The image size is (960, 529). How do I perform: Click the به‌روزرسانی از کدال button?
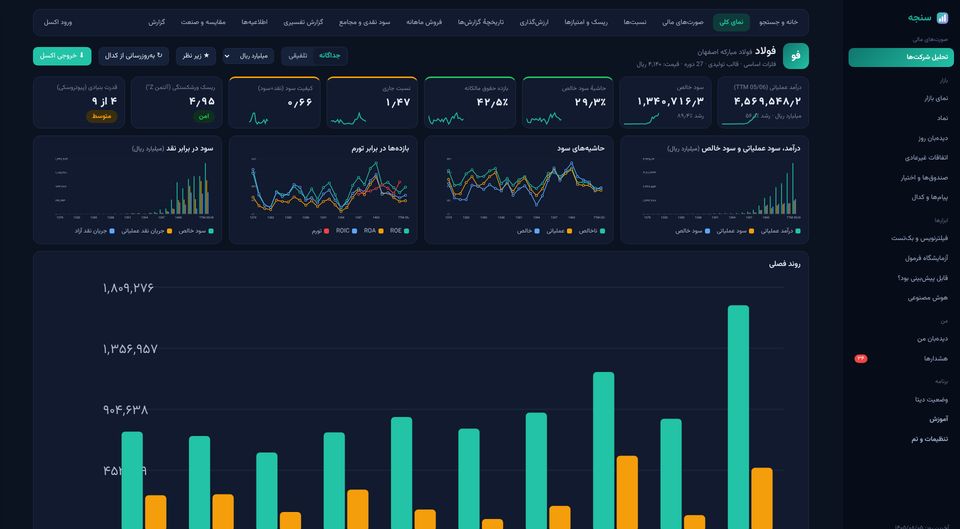133,56
